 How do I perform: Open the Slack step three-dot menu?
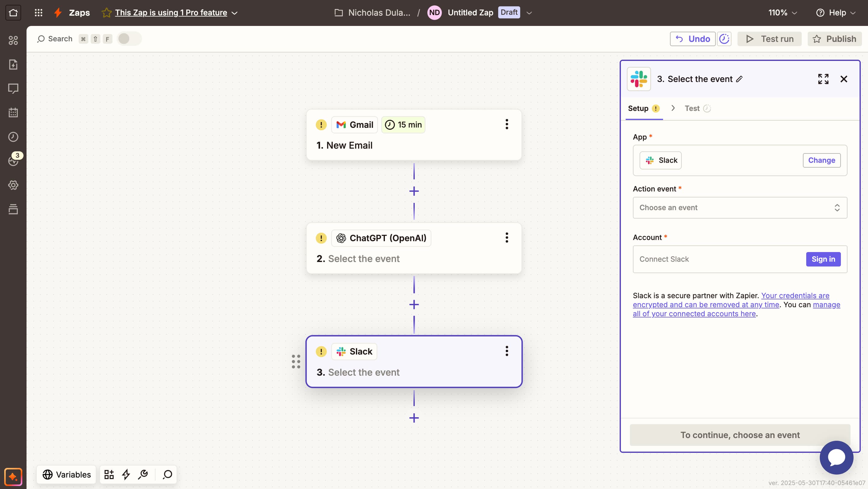[x=506, y=351]
